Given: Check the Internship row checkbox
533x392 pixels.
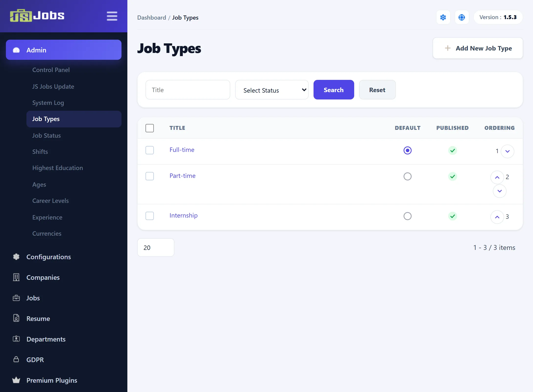Looking at the screenshot, I should point(150,216).
